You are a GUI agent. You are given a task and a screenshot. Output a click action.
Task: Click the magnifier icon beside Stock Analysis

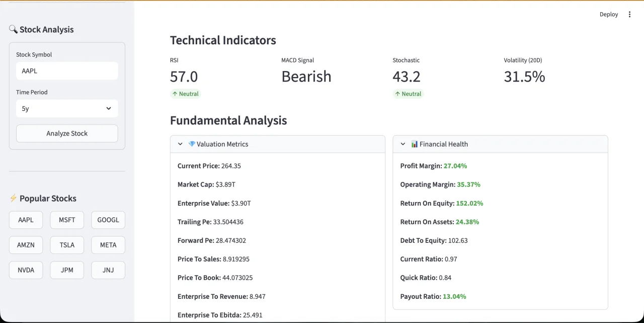click(13, 29)
